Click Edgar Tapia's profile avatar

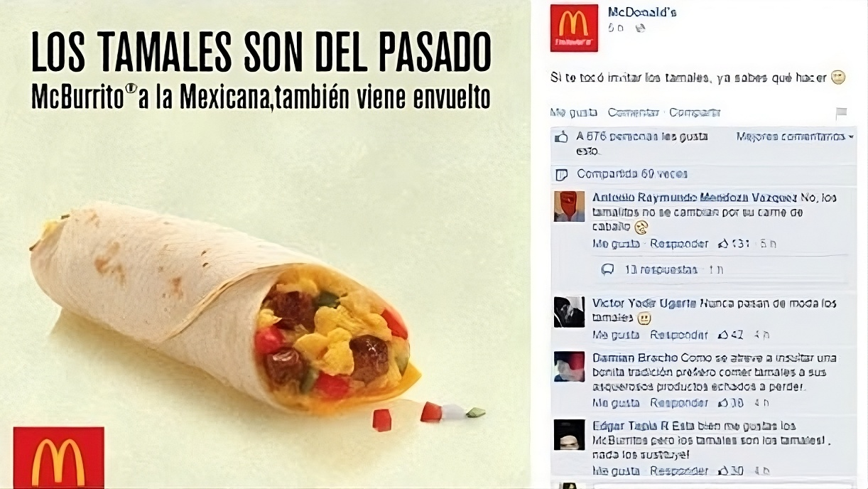[x=569, y=434]
